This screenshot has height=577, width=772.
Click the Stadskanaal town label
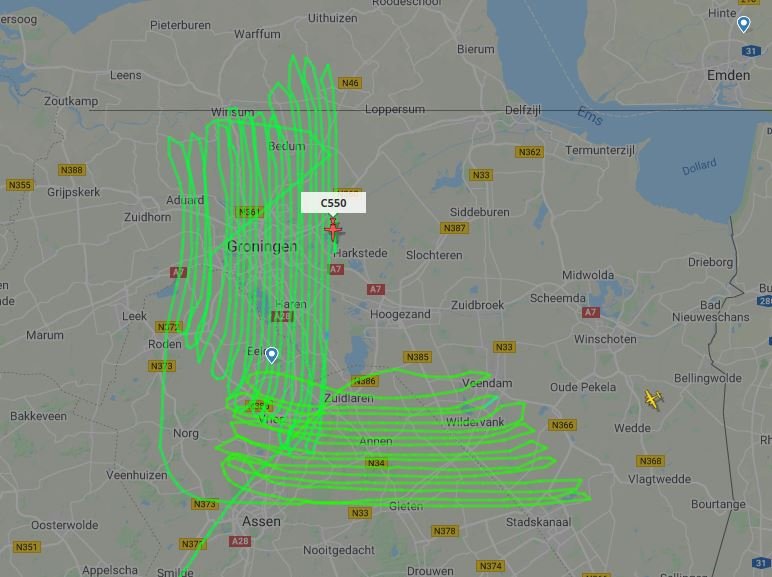click(x=539, y=522)
